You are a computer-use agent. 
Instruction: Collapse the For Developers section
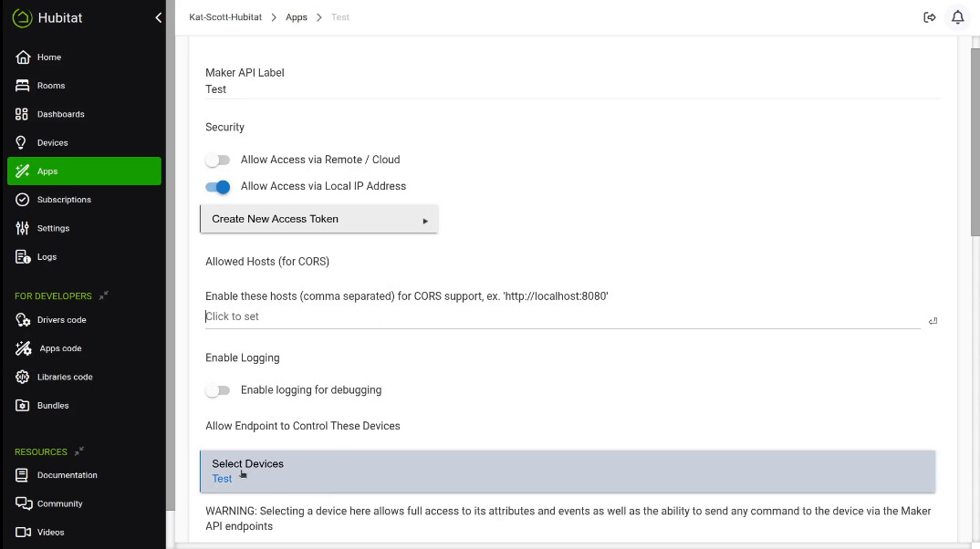104,295
